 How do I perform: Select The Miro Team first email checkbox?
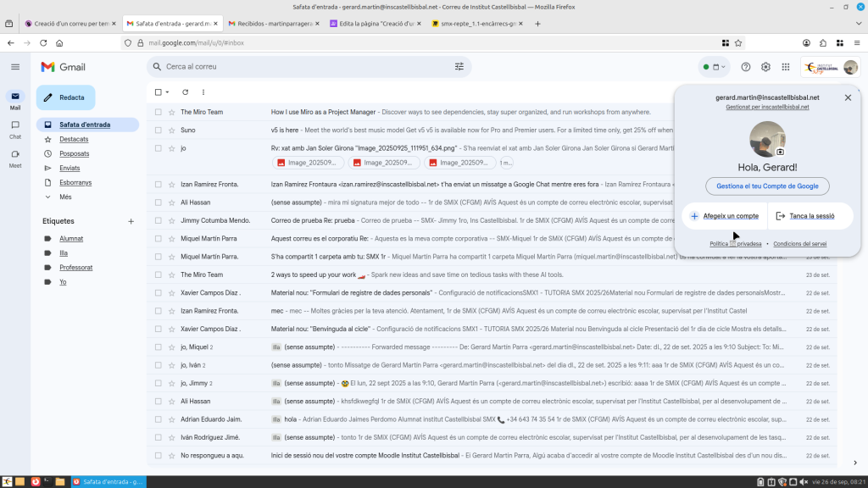click(x=159, y=112)
